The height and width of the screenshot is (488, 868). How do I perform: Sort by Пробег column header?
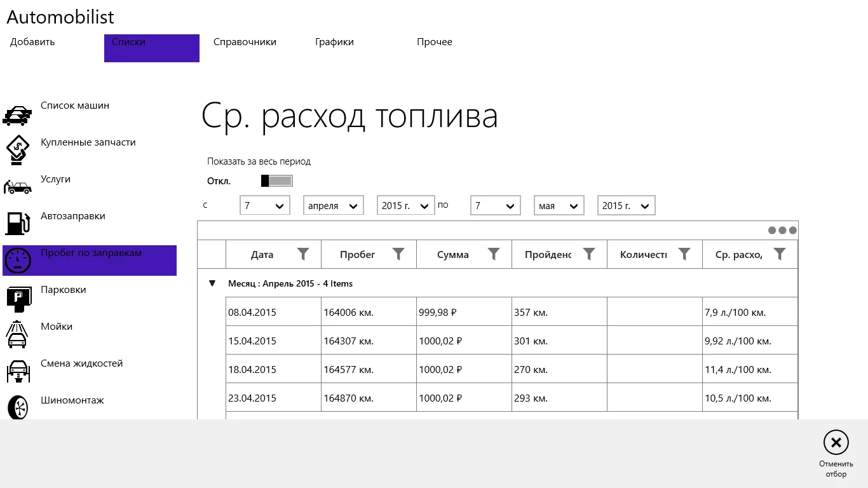click(x=357, y=255)
